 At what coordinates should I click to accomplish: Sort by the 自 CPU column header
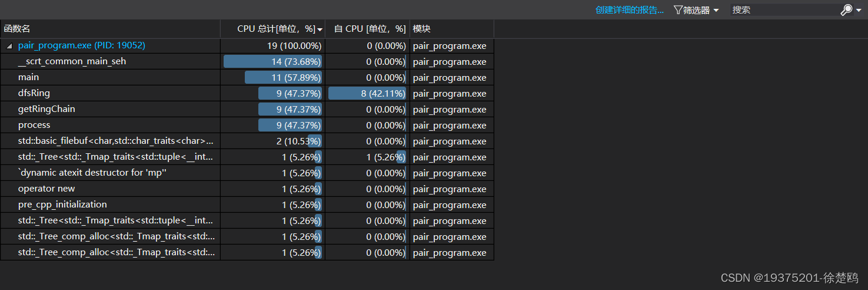(x=368, y=29)
